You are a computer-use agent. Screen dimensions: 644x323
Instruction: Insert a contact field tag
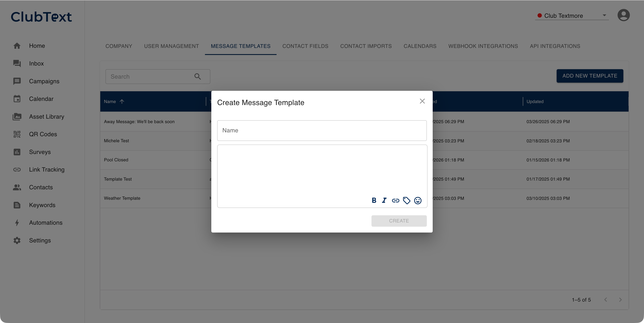pos(407,200)
